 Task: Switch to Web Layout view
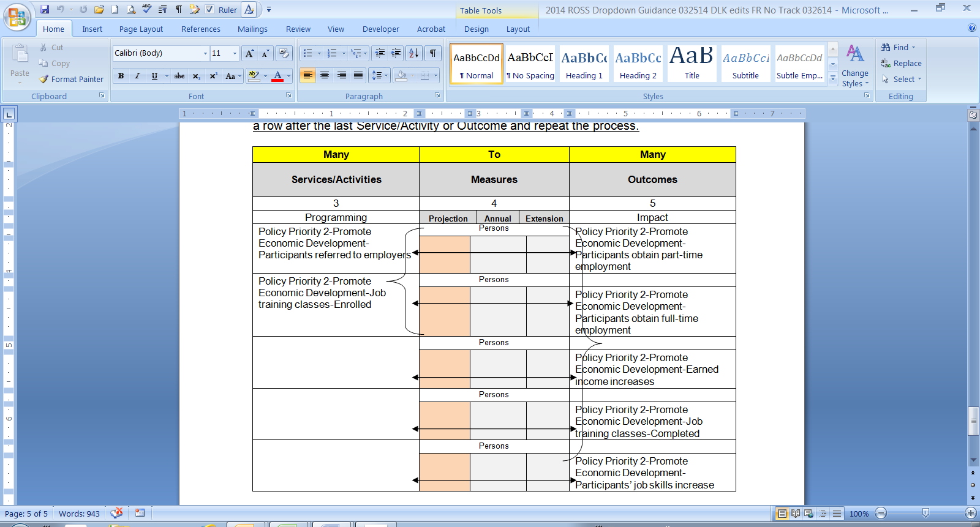click(x=809, y=514)
